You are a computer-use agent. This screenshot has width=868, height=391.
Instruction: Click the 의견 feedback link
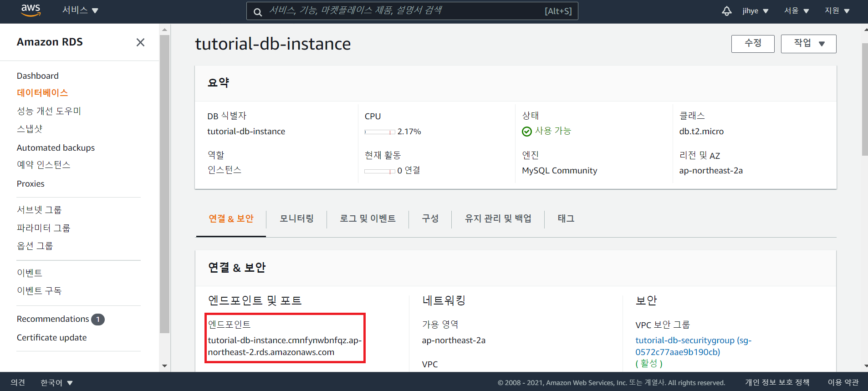[x=18, y=383]
